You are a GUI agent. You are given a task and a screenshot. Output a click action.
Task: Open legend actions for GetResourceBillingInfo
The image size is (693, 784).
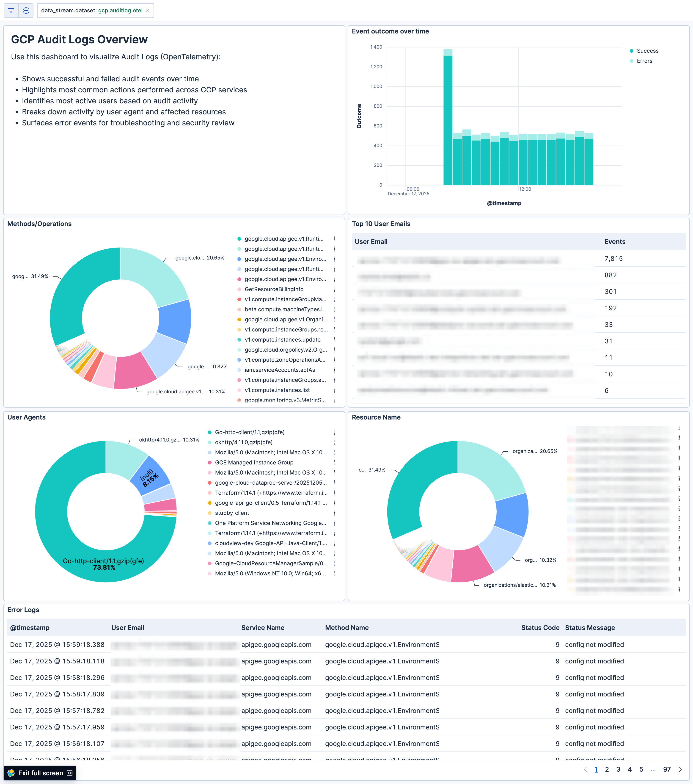point(335,289)
